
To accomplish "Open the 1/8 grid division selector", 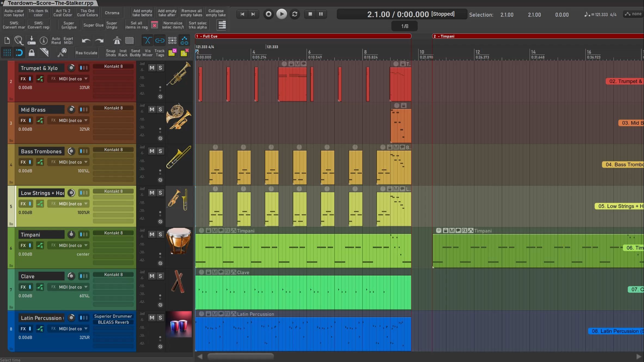I will coord(404,26).
